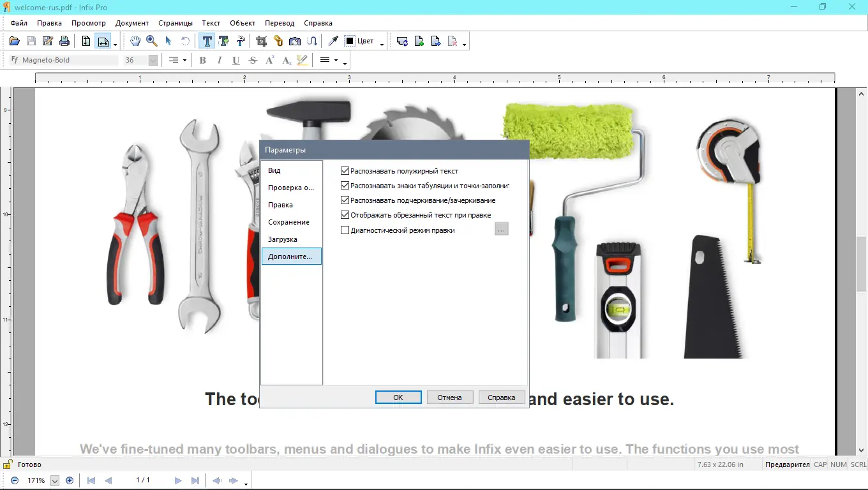
Task: Open the zoom level 171% dropdown
Action: (x=54, y=480)
